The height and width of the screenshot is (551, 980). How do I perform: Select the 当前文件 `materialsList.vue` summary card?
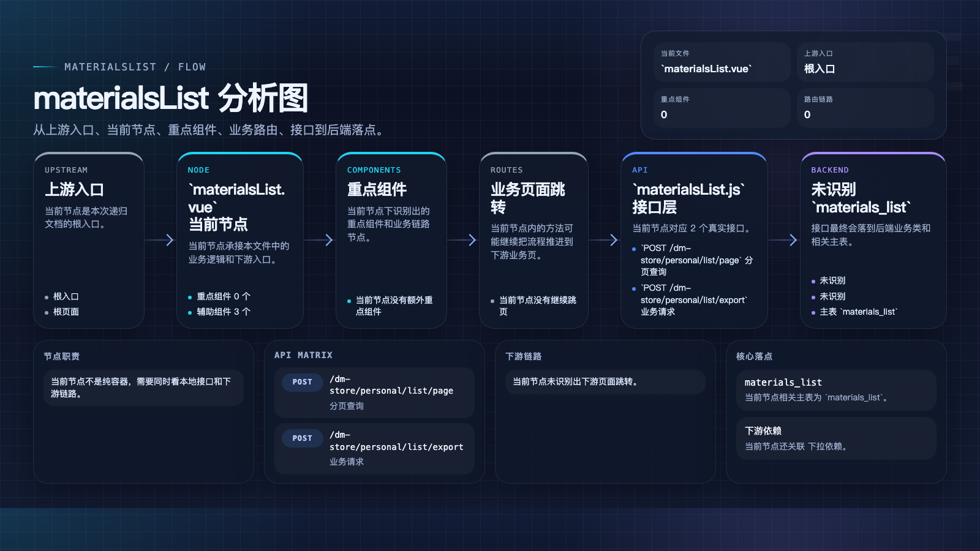722,62
